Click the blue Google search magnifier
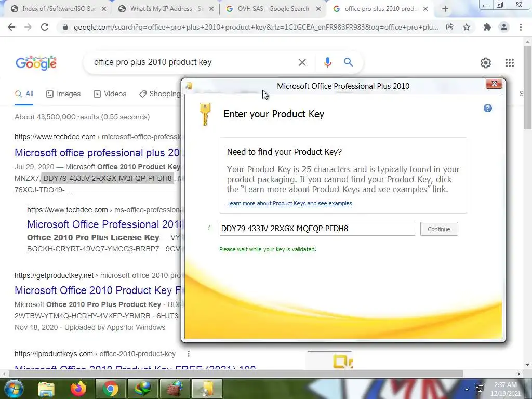This screenshot has width=532, height=399. pyautogui.click(x=348, y=62)
